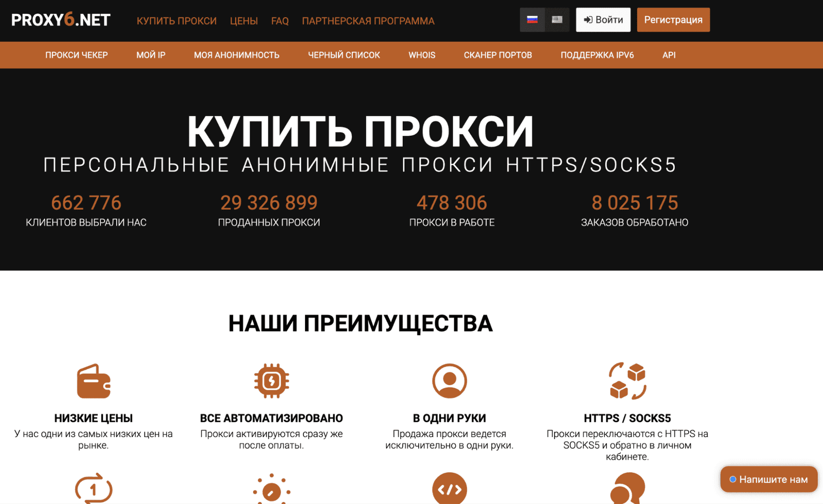This screenshot has height=504, width=823.
Task: Open the МОЯ АНОНИМНОСТЬ tool
Action: click(x=237, y=55)
